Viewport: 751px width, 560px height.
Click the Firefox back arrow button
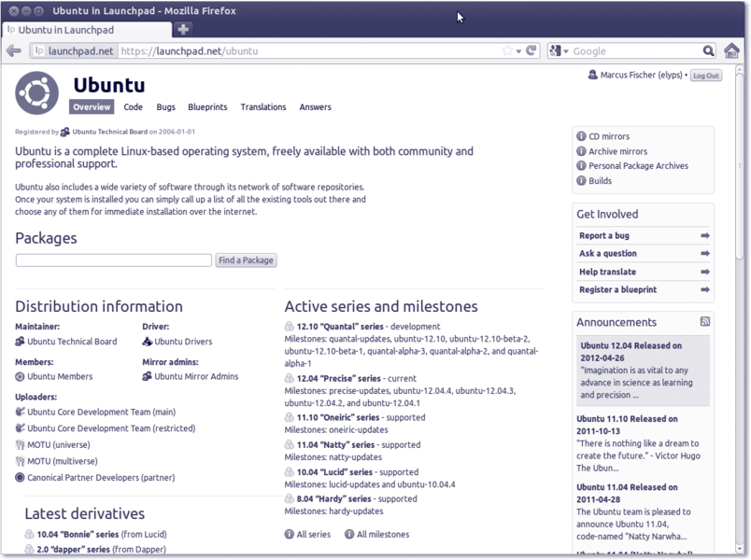[x=14, y=51]
